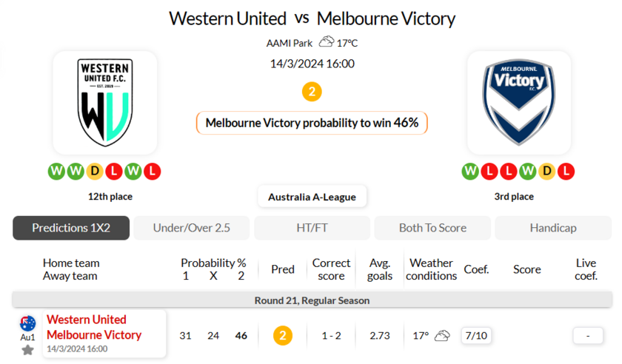Click the favorite star under Au1
The image size is (622, 364).
[x=27, y=350]
